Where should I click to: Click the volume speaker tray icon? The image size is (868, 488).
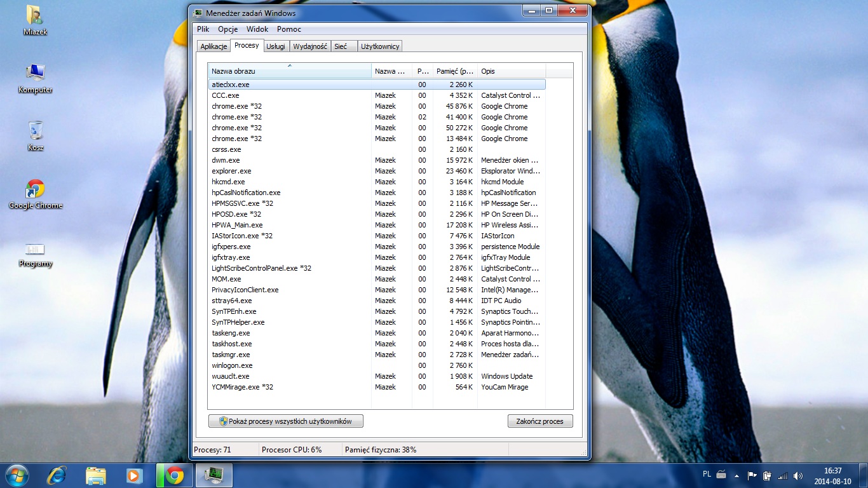798,475
